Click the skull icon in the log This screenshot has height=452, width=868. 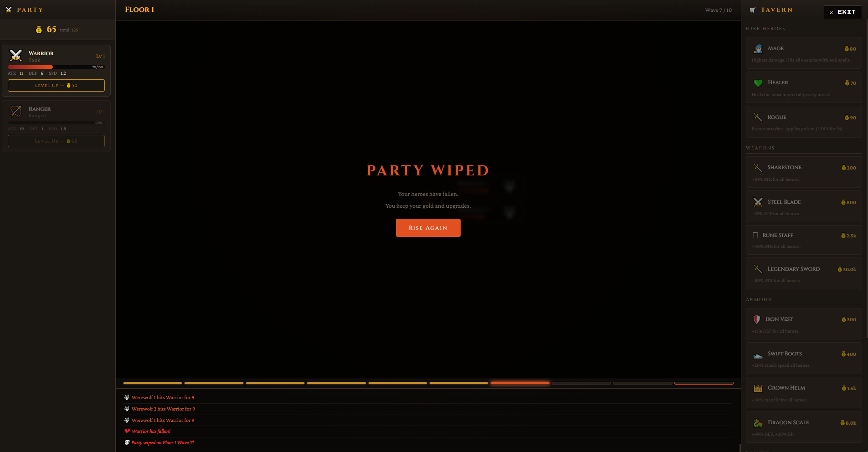[x=127, y=442]
